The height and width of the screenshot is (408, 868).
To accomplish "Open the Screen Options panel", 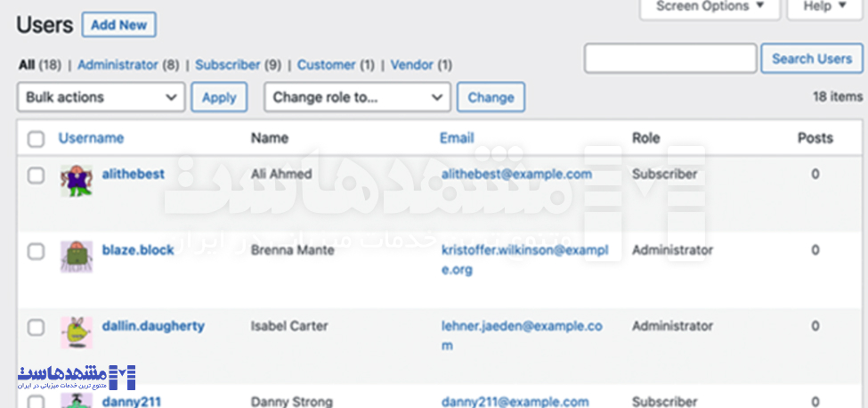I will tap(710, 7).
